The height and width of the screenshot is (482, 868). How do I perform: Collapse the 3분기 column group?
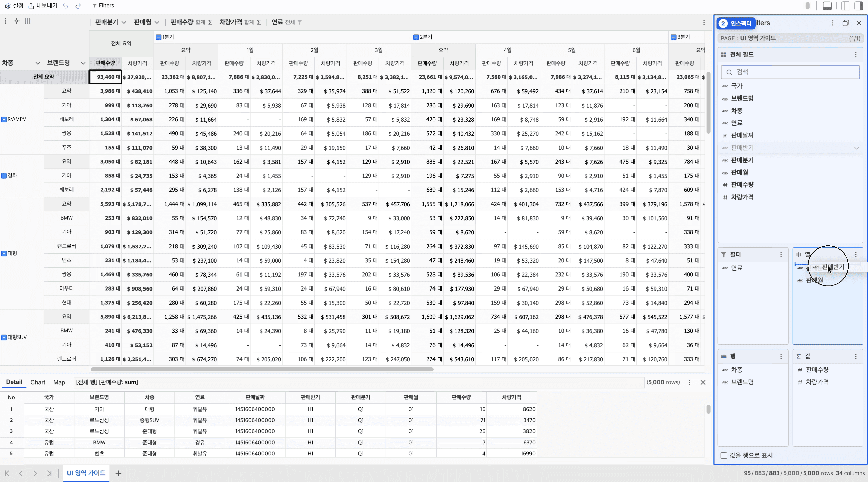[x=673, y=37]
